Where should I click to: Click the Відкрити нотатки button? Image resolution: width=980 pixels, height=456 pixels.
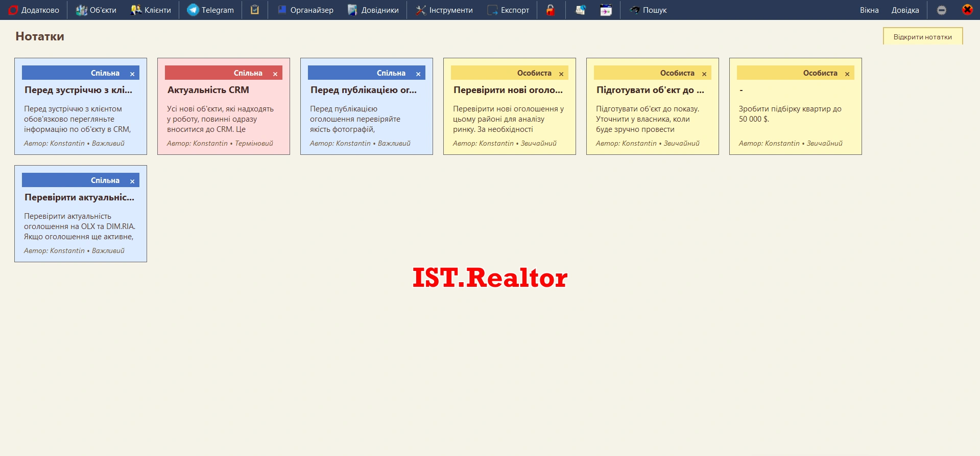pos(922,37)
